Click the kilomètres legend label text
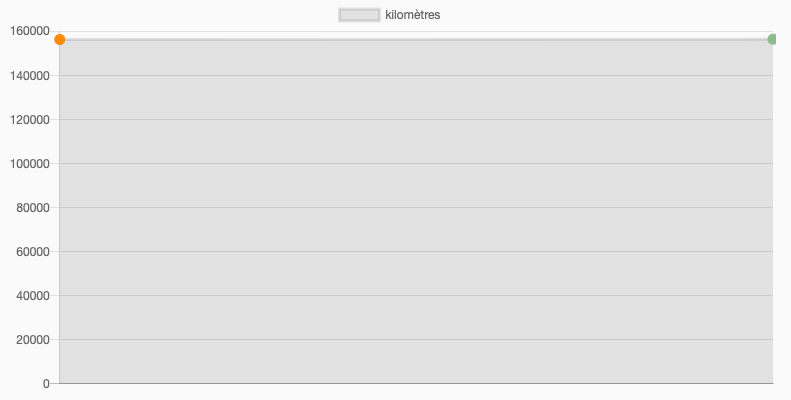 coord(413,15)
